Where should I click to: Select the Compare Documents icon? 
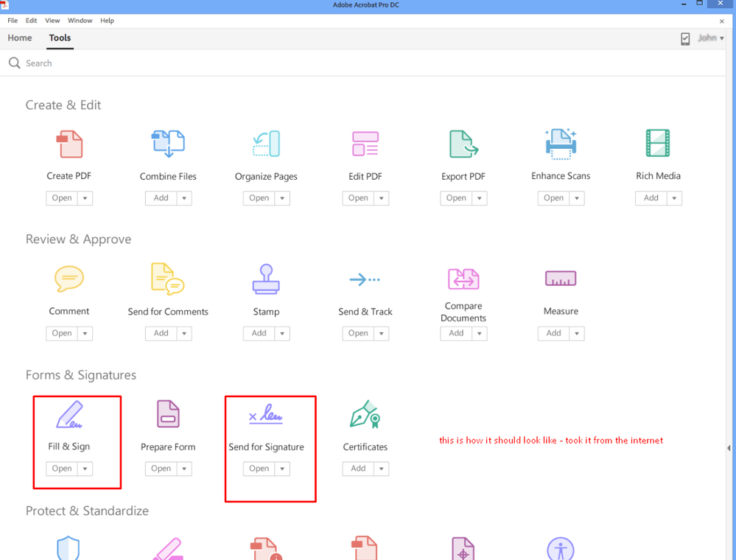pyautogui.click(x=463, y=279)
